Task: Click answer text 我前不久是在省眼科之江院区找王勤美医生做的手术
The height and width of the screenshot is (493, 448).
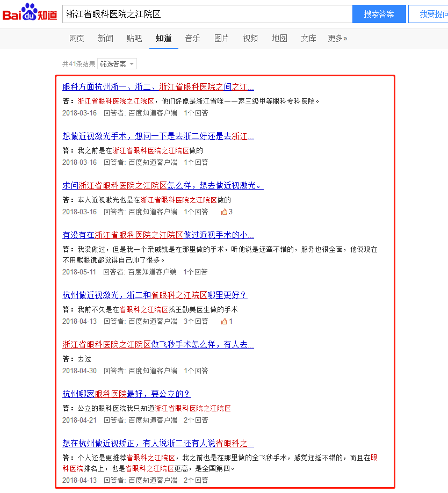Action: [x=157, y=310]
